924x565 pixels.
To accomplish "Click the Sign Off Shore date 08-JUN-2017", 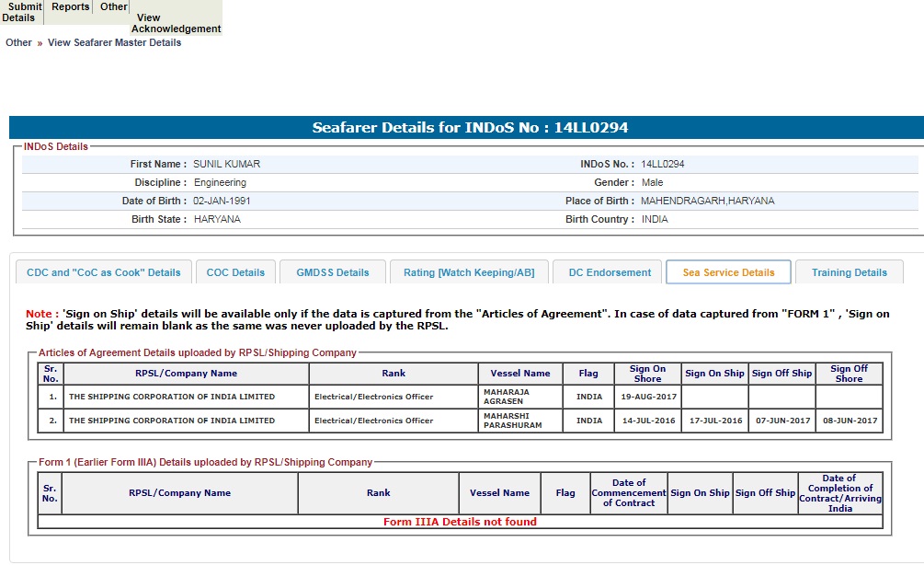I will (849, 421).
